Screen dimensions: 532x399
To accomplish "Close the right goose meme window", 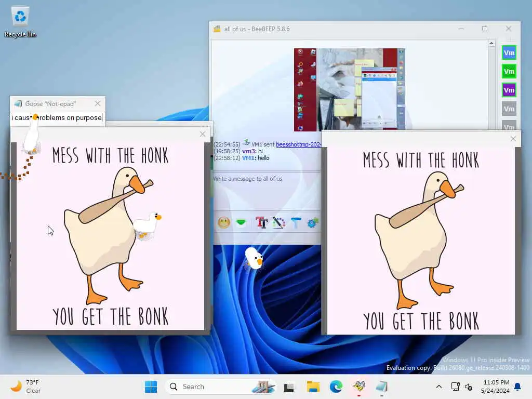I will tap(513, 138).
